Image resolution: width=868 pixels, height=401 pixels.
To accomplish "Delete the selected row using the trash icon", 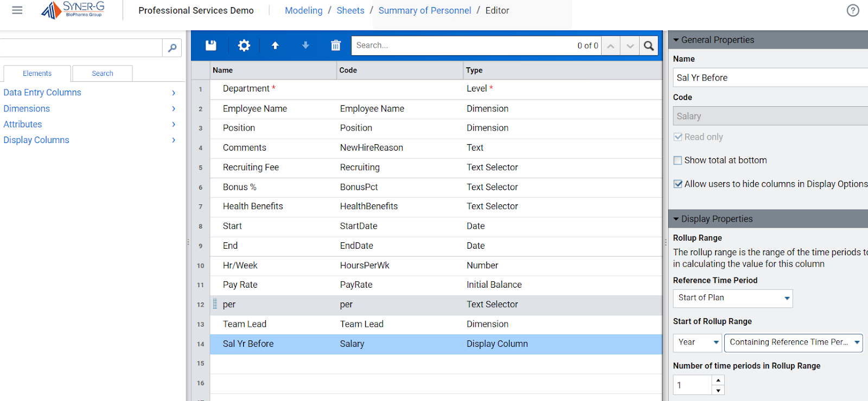I will coord(336,46).
